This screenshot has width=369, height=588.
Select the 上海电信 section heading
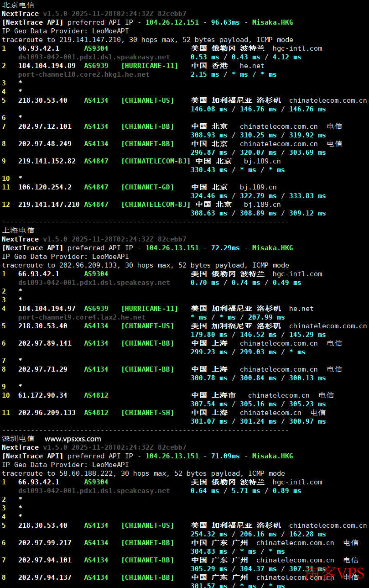click(x=18, y=230)
